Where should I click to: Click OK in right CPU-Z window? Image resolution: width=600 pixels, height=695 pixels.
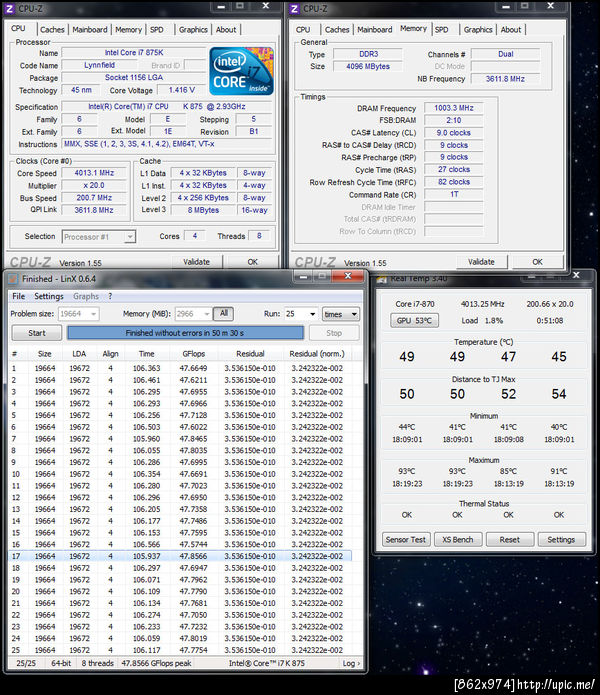point(538,262)
